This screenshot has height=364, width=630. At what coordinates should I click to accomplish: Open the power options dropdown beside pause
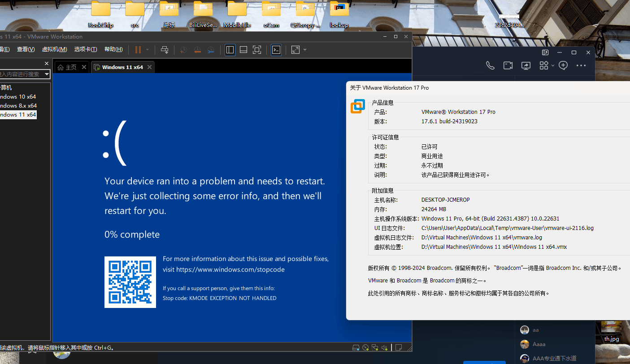148,50
